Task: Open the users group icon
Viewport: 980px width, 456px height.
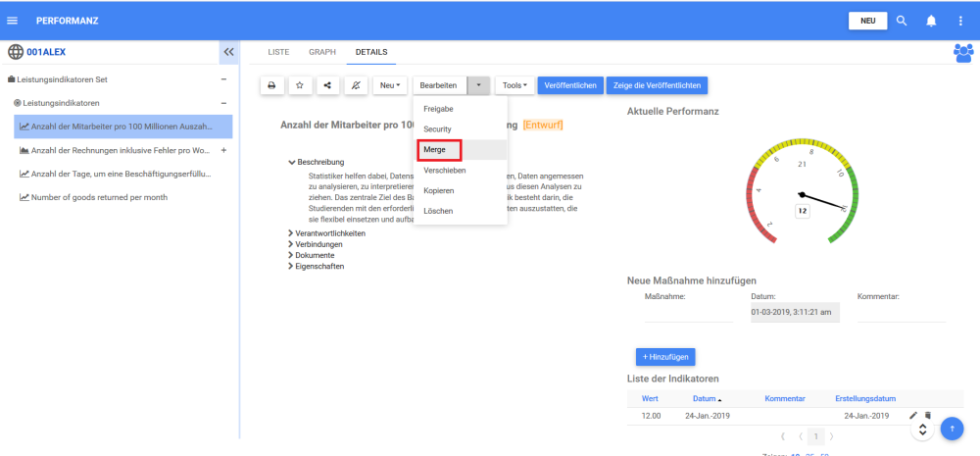Action: click(963, 53)
